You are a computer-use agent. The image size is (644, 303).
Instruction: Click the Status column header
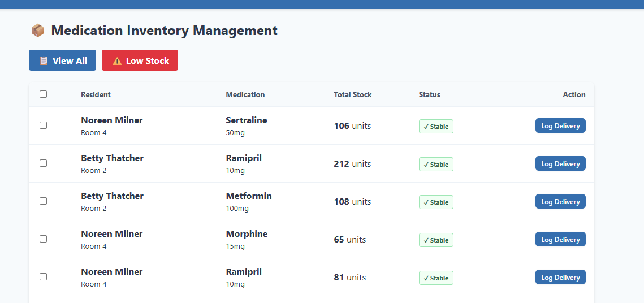pyautogui.click(x=429, y=94)
